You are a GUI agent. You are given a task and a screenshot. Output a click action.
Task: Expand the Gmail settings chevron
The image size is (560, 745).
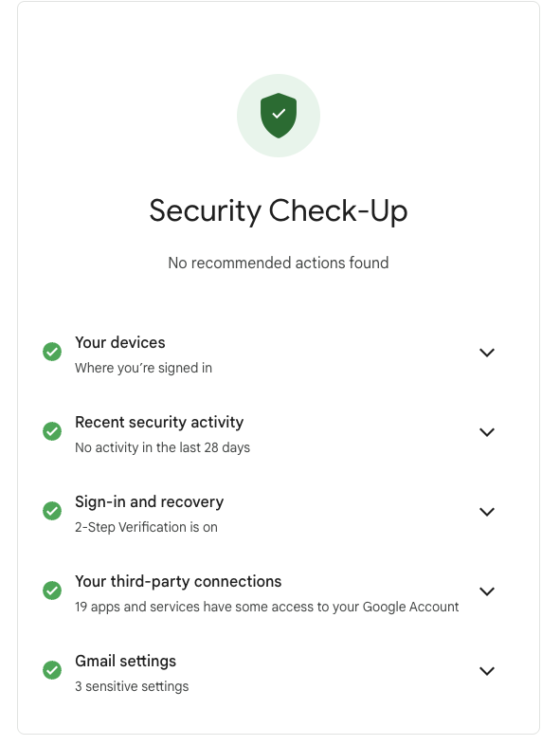(x=487, y=671)
